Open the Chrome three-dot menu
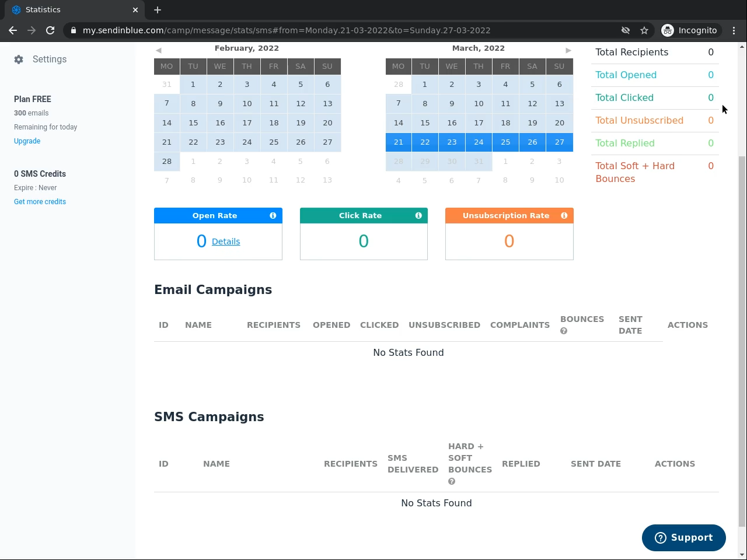This screenshot has height=560, width=747. coord(734,30)
